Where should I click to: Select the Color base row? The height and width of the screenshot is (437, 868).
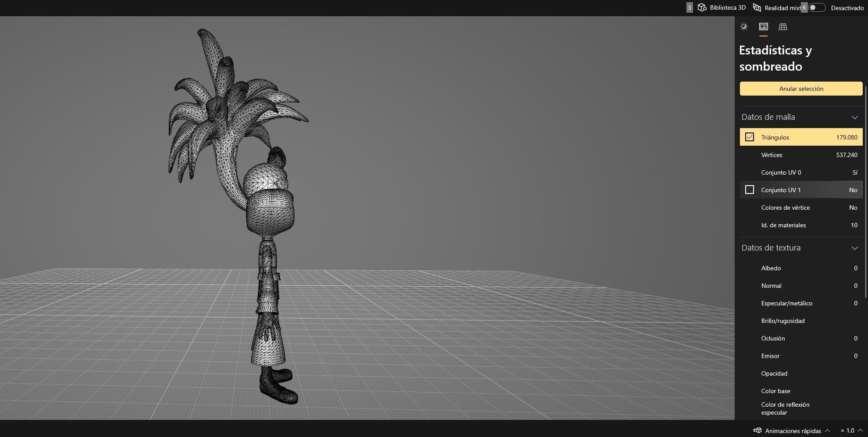pyautogui.click(x=801, y=391)
